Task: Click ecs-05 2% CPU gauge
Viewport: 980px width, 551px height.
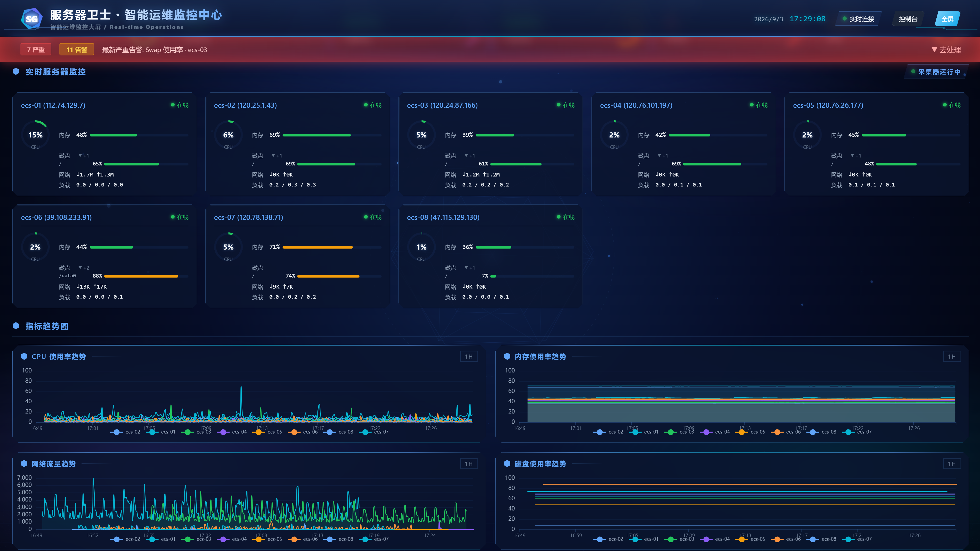Action: (x=807, y=135)
